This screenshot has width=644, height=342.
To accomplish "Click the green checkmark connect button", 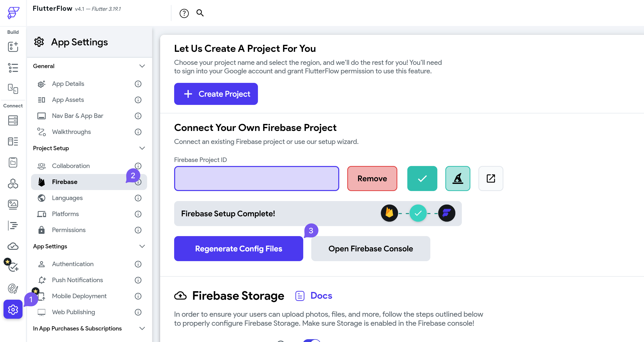I will click(422, 179).
